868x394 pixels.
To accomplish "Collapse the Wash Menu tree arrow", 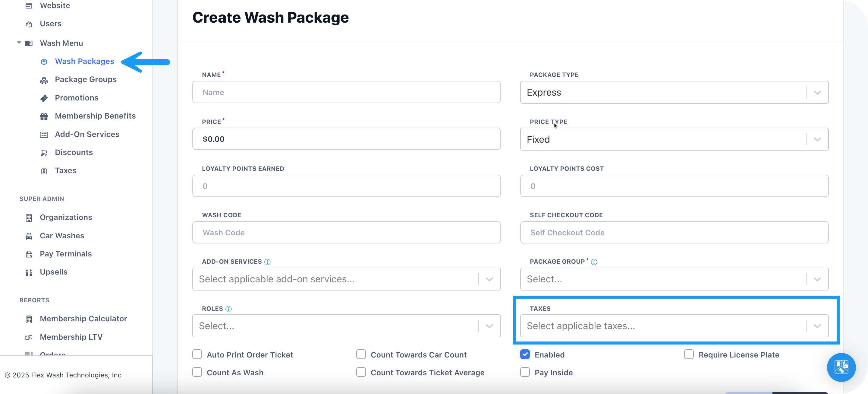I will (x=19, y=43).
